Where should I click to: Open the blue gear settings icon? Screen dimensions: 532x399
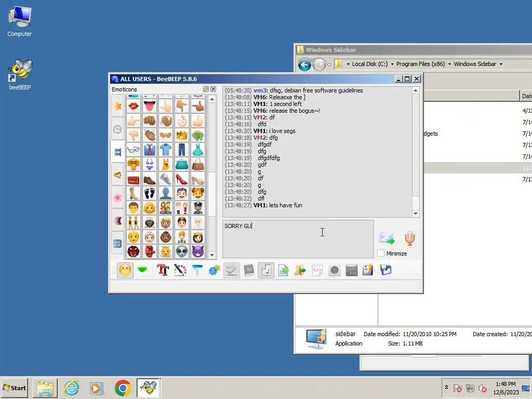coord(214,270)
